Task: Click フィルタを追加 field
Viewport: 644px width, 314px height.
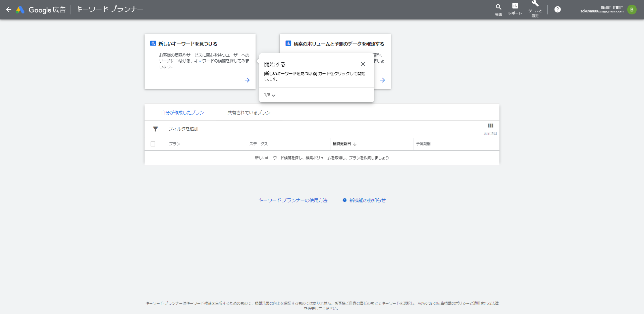Action: tap(183, 129)
